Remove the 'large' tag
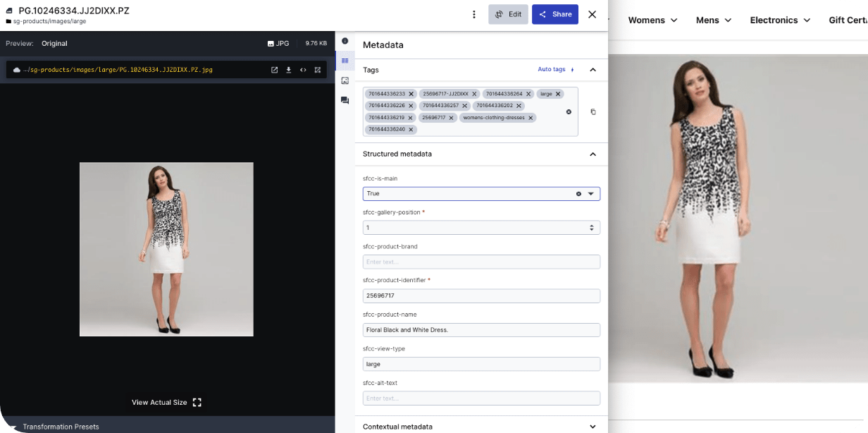 pos(558,94)
